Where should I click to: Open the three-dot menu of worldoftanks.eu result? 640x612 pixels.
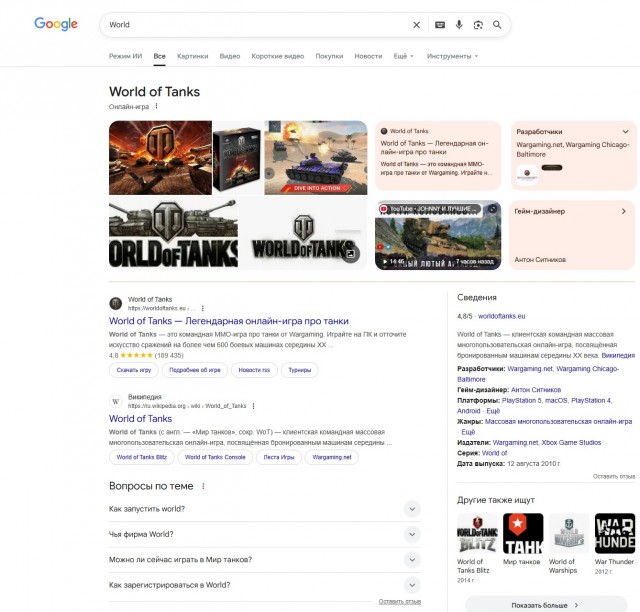(x=203, y=308)
